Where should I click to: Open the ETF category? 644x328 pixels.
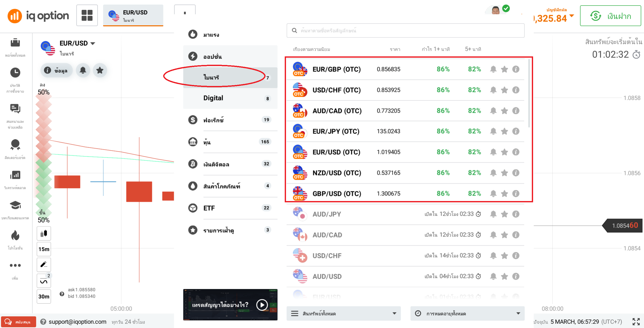point(230,208)
